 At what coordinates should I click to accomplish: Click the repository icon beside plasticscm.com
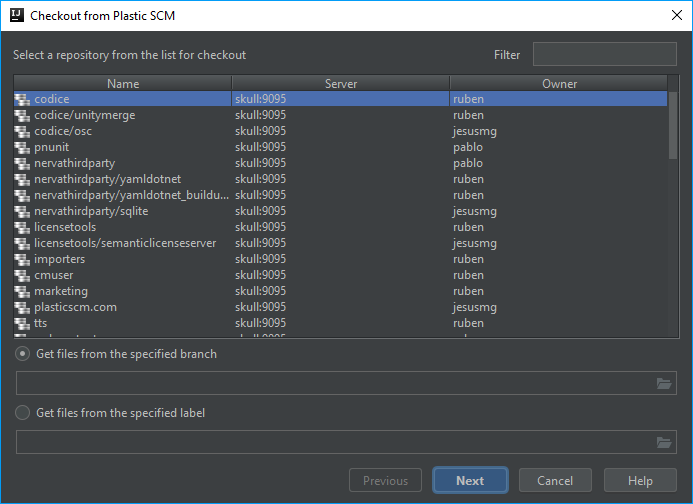click(22, 307)
